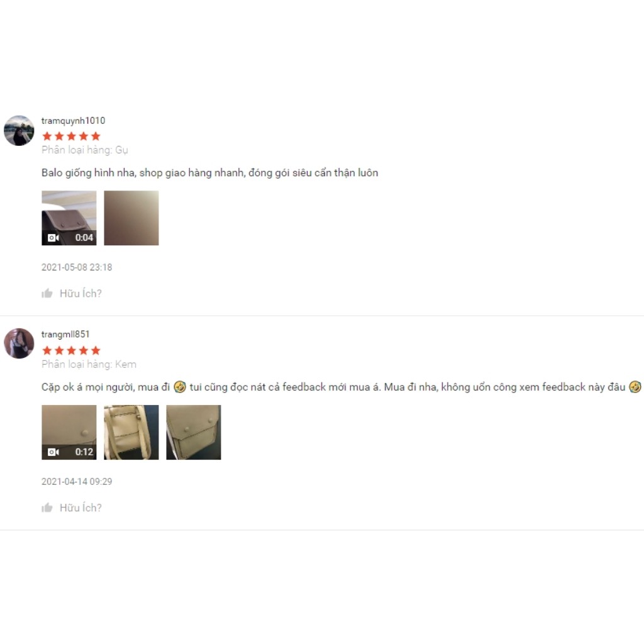Image resolution: width=644 pixels, height=644 pixels.
Task: Open the brown blurred photo in first review
Action: (x=131, y=218)
